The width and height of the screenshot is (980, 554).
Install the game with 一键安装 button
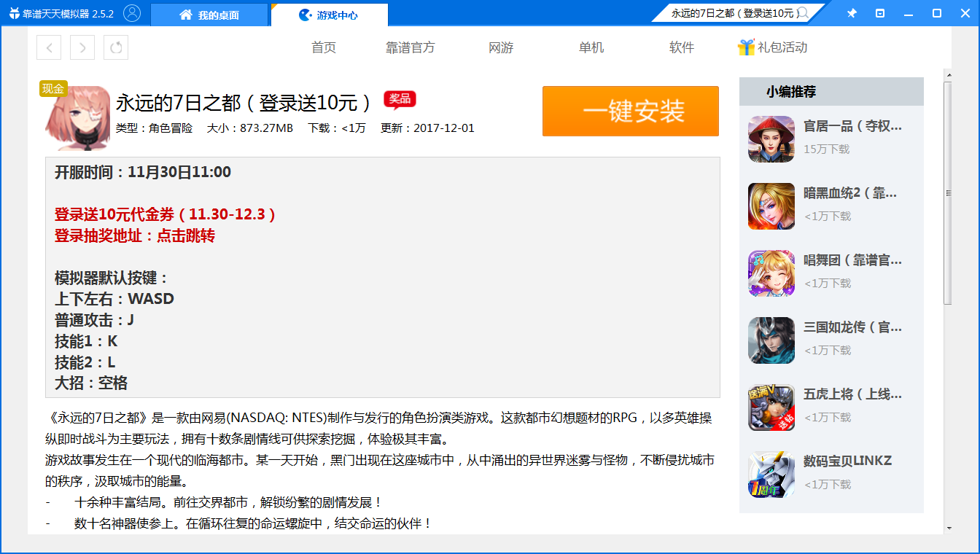[630, 111]
